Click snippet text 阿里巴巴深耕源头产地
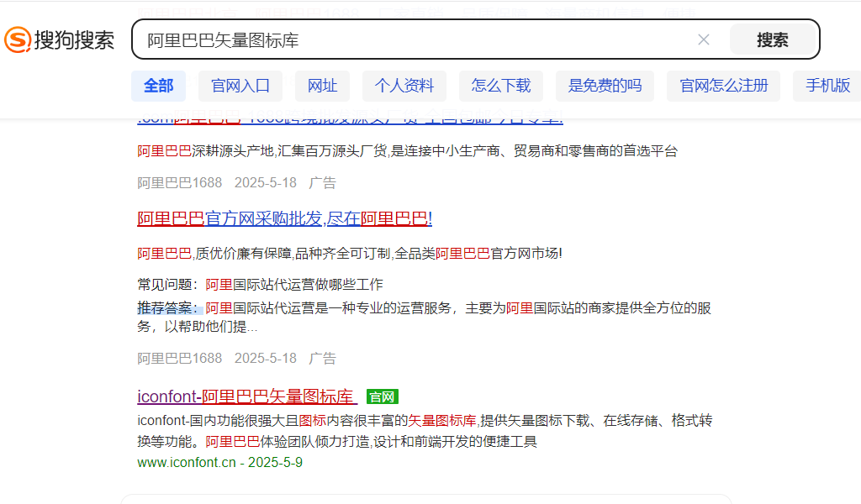This screenshot has width=861, height=504. [x=408, y=151]
